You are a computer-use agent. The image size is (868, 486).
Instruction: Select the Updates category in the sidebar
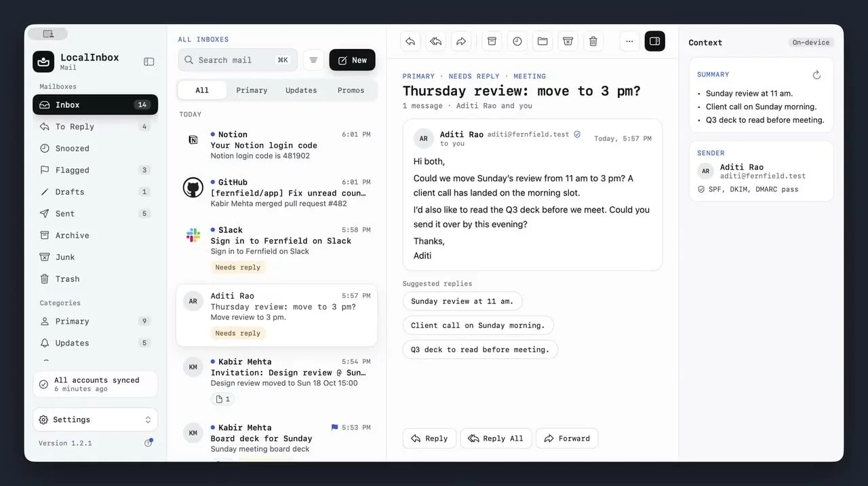pos(95,343)
